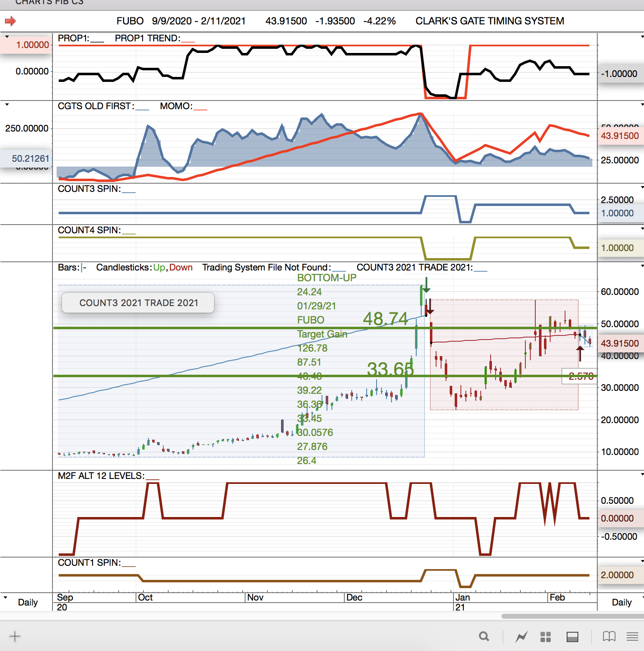Screen dimensions: 644x651
Task: Click the Bars legend label
Action: 69,267
